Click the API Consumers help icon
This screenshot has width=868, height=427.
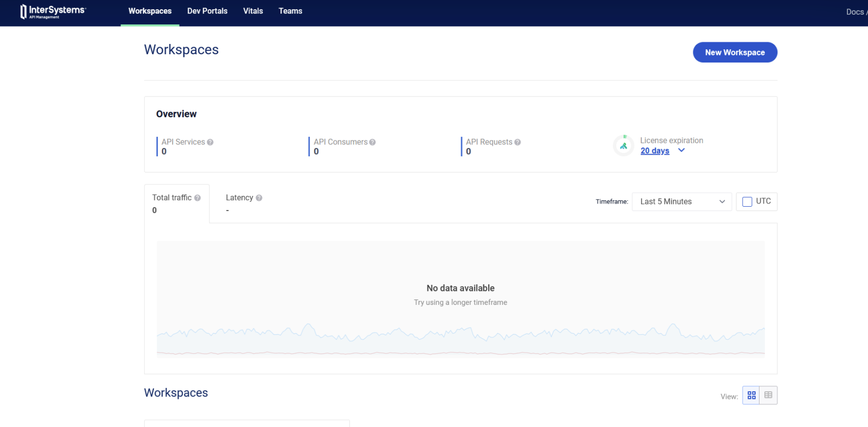(x=372, y=142)
